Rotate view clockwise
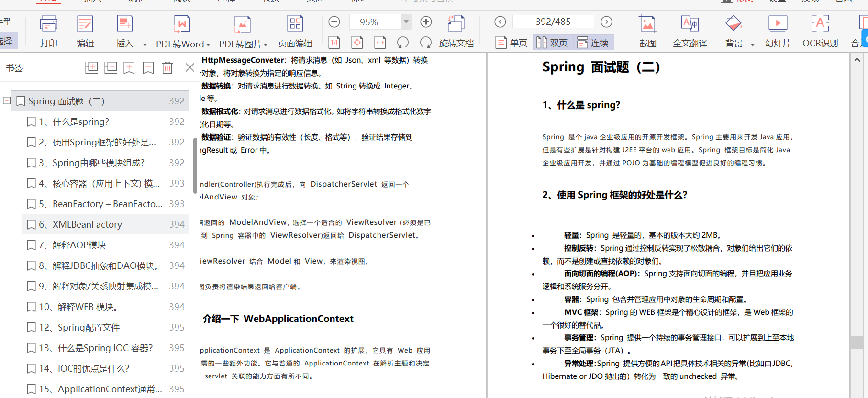The image size is (868, 398). click(x=425, y=43)
